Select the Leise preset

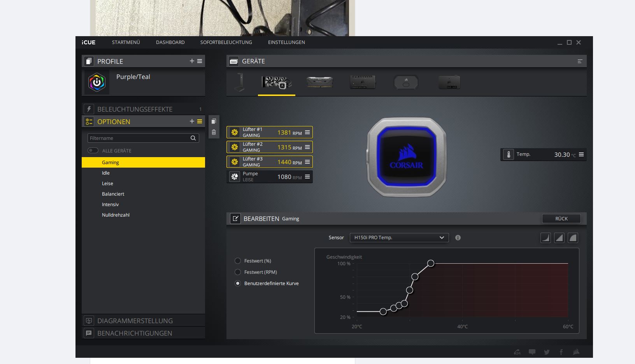[143, 184]
